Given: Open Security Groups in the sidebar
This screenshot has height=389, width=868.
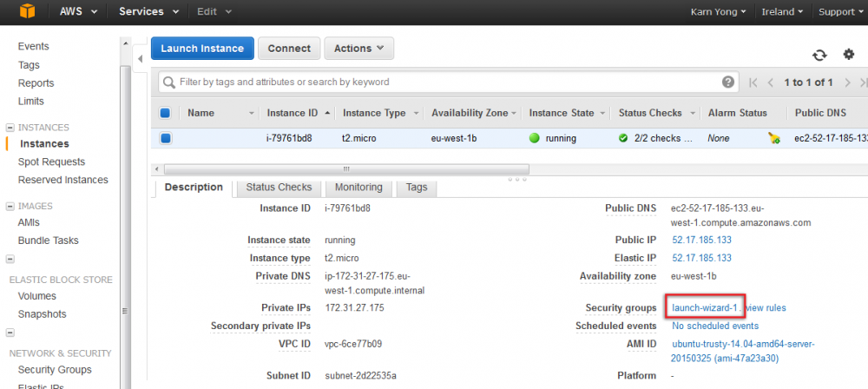Looking at the screenshot, I should (55, 370).
